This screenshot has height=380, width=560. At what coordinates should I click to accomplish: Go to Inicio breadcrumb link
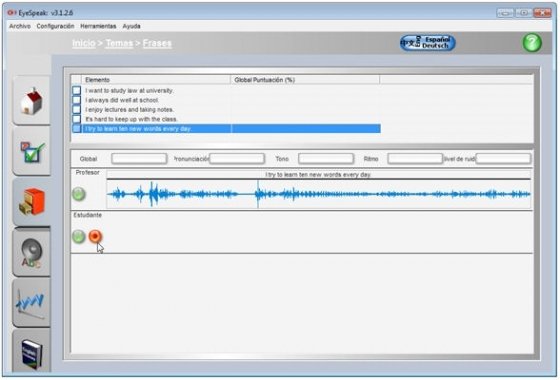click(84, 43)
